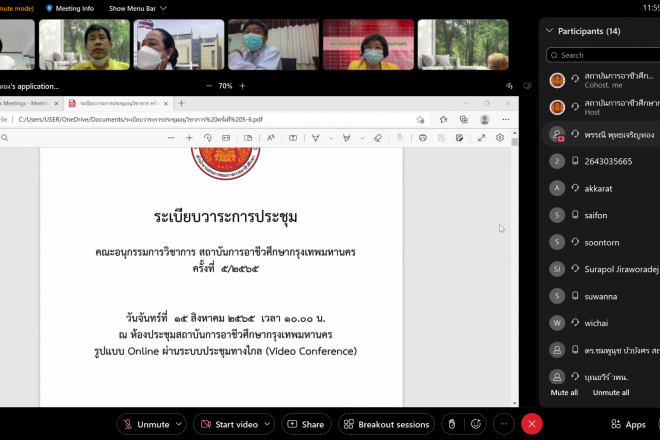Open the Highlight options arrow
This screenshot has width=660, height=440.
click(362, 138)
